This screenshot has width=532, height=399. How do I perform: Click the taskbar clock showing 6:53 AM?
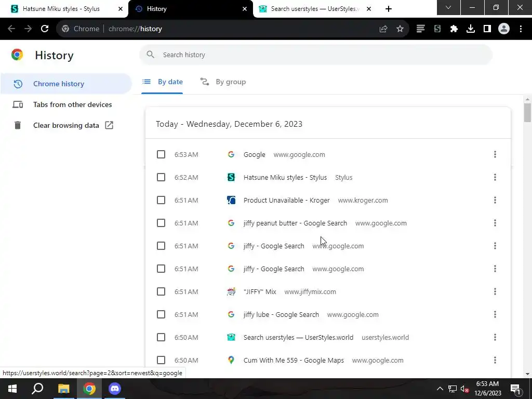pos(487,389)
